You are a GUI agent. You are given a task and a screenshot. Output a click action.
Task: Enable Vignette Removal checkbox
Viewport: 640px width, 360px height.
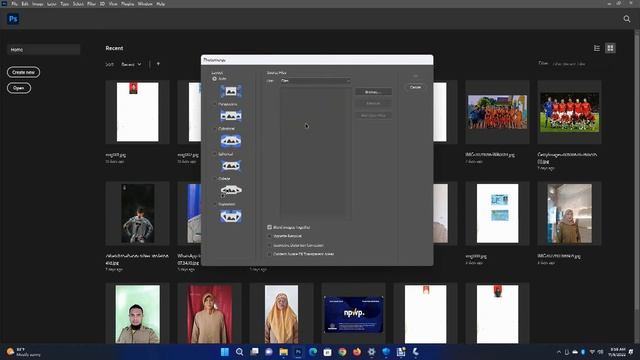coord(269,236)
